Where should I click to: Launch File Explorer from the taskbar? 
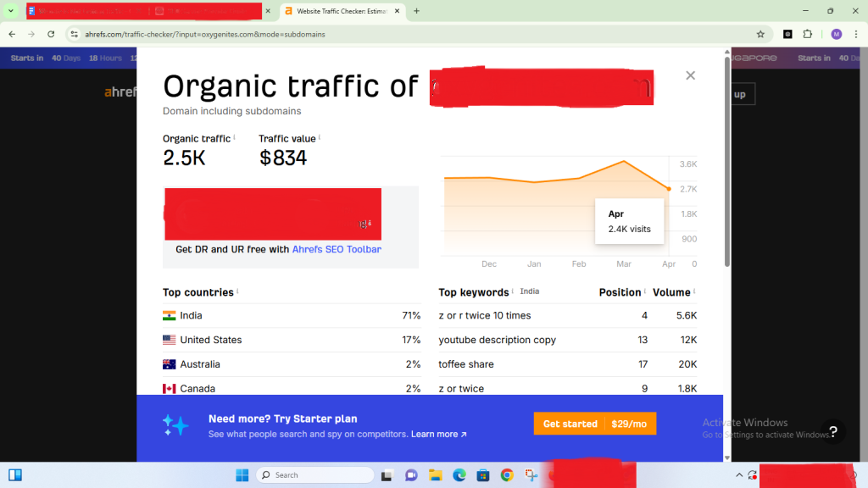pos(435,475)
